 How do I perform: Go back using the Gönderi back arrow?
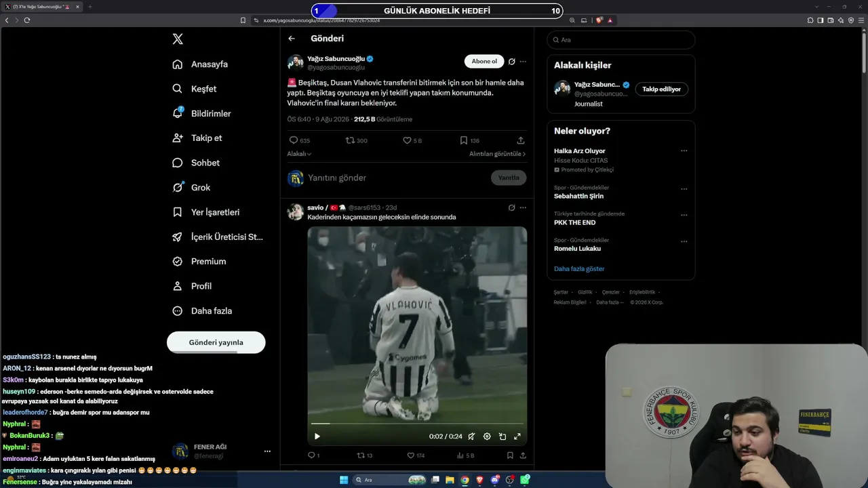(292, 39)
